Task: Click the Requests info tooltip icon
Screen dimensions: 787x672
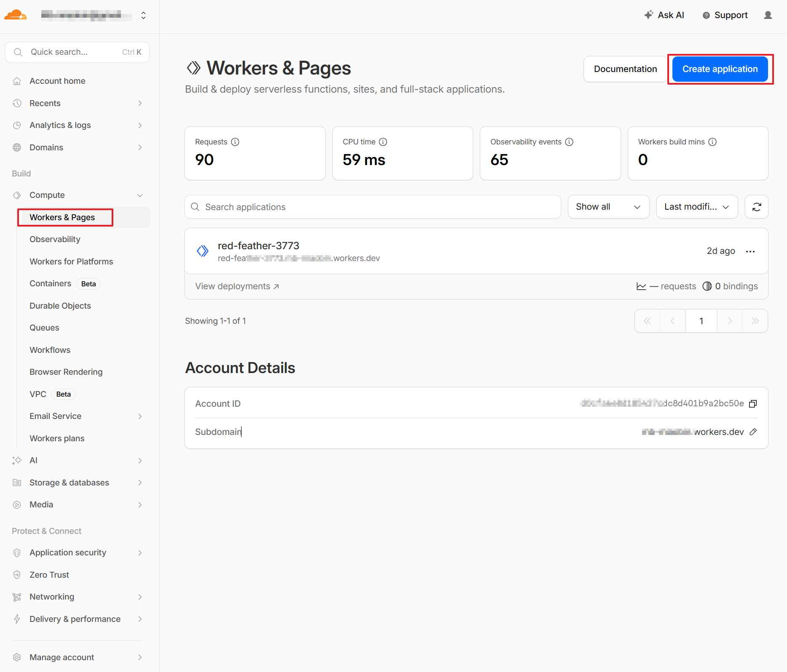Action: (235, 142)
